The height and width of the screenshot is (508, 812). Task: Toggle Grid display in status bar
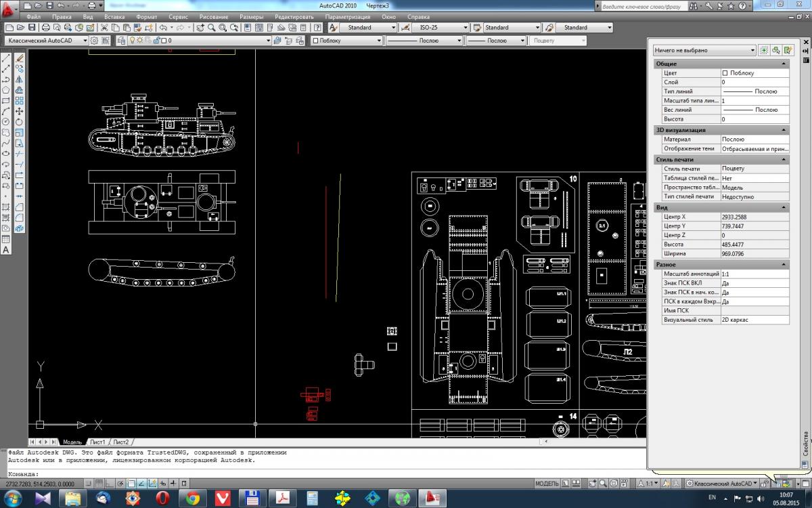point(99,484)
